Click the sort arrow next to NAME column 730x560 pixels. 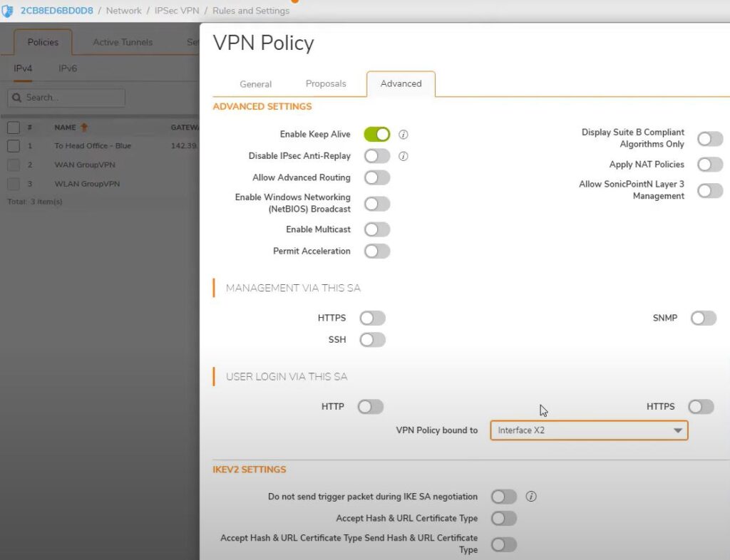84,128
